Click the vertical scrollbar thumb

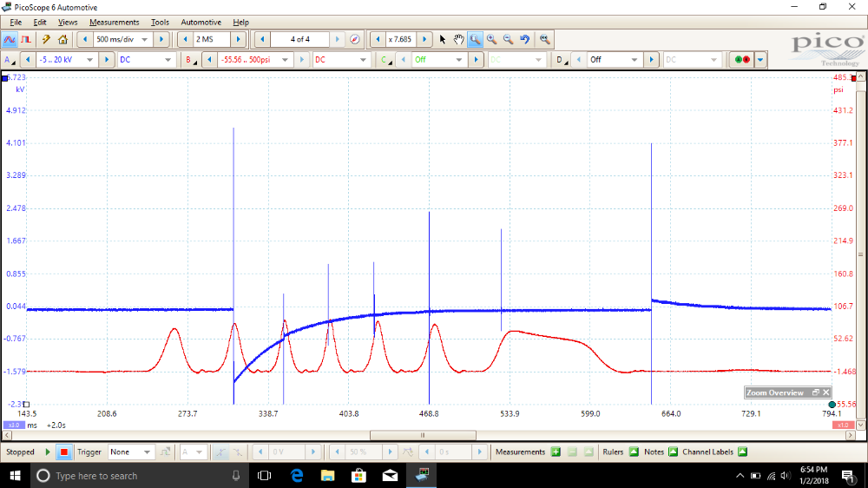point(861,254)
